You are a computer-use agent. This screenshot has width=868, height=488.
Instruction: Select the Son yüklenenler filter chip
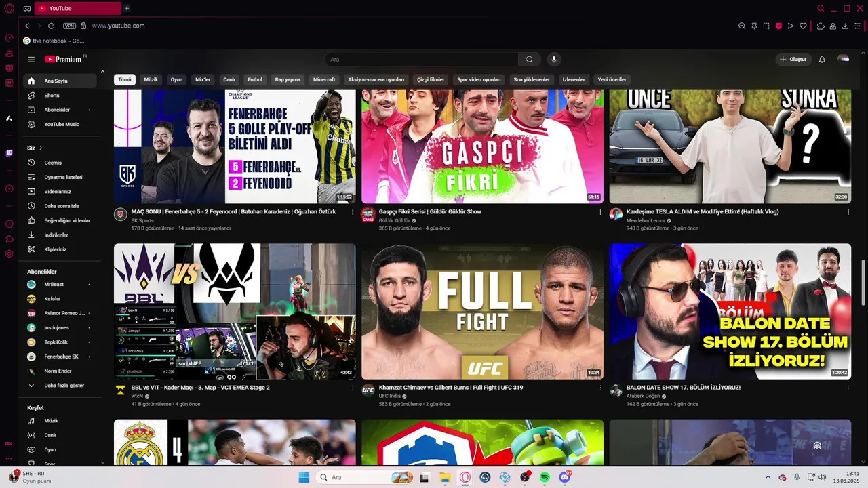[532, 79]
